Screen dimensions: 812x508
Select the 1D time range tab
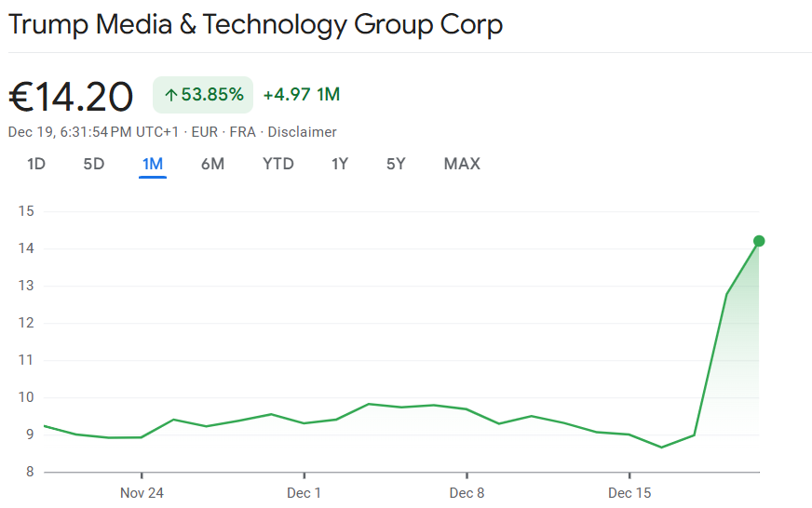pyautogui.click(x=36, y=164)
